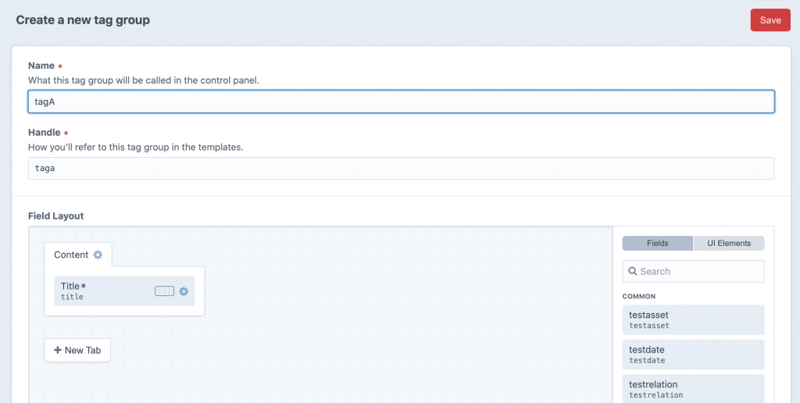The width and height of the screenshot is (800, 403).
Task: Click the red Save button
Action: (770, 20)
